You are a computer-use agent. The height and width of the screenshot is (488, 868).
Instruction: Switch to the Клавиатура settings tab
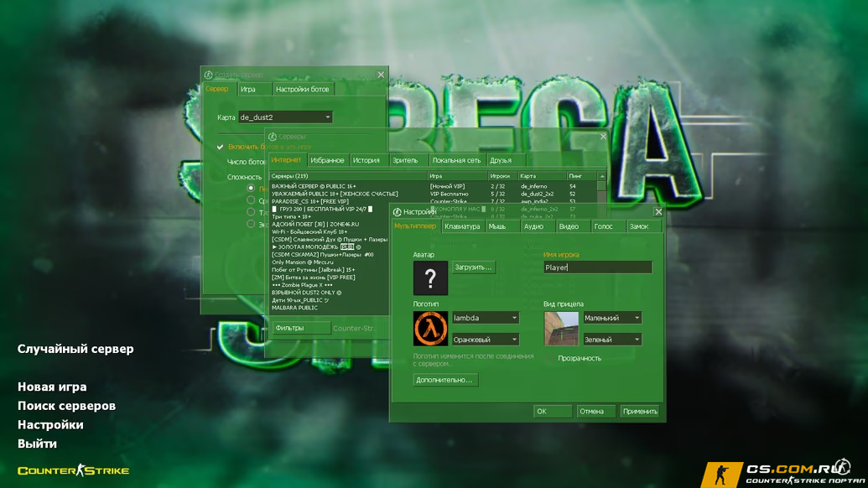462,226
